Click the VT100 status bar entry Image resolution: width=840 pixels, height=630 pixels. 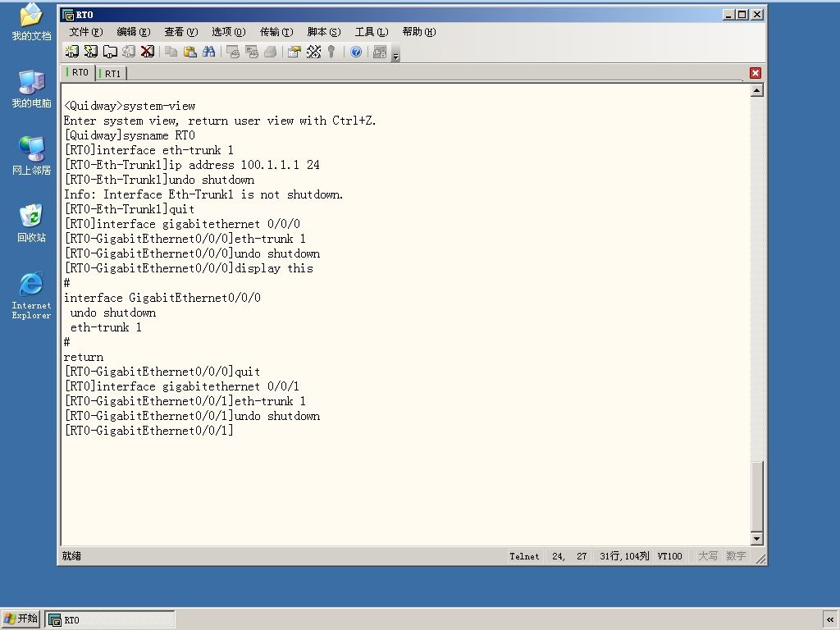[669, 556]
